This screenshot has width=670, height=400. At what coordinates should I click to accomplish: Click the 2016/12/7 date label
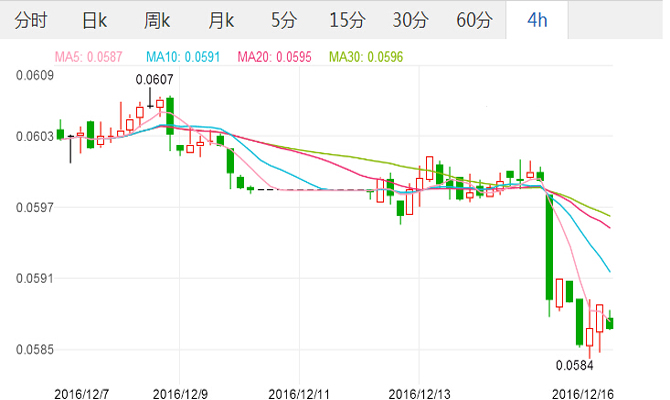pyautogui.click(x=82, y=394)
